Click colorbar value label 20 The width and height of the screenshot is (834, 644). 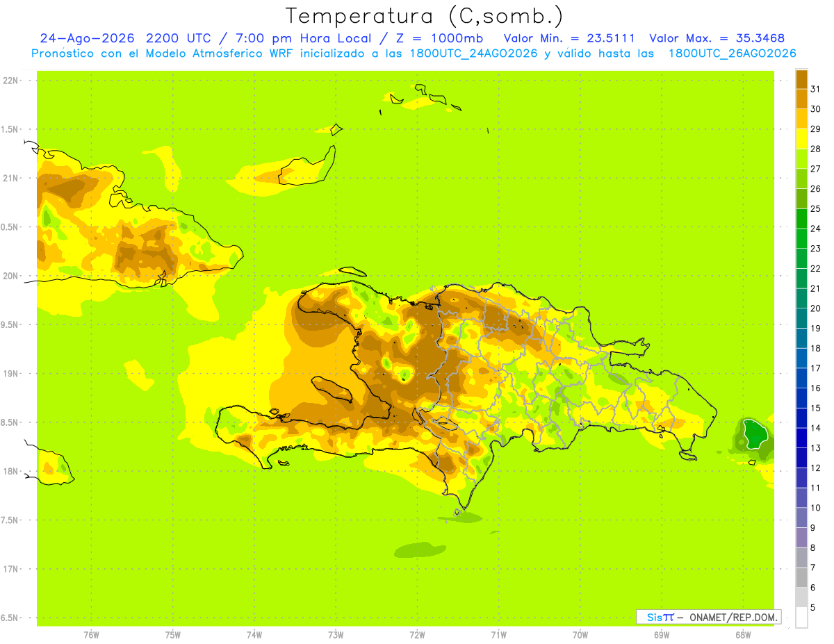coord(815,308)
